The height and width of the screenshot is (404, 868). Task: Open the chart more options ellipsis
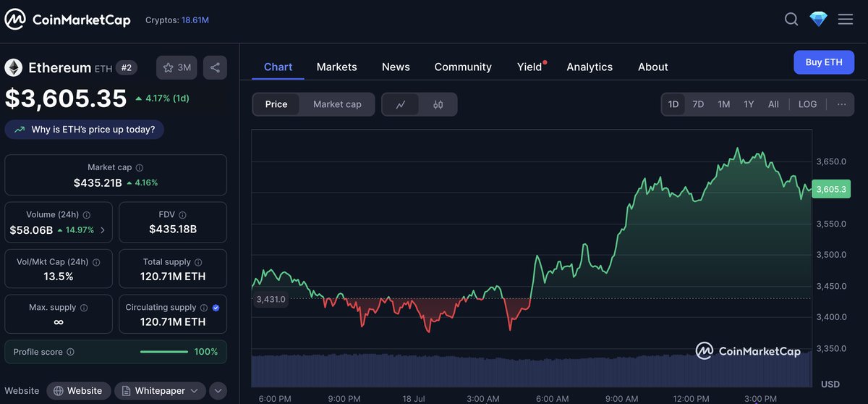841,104
